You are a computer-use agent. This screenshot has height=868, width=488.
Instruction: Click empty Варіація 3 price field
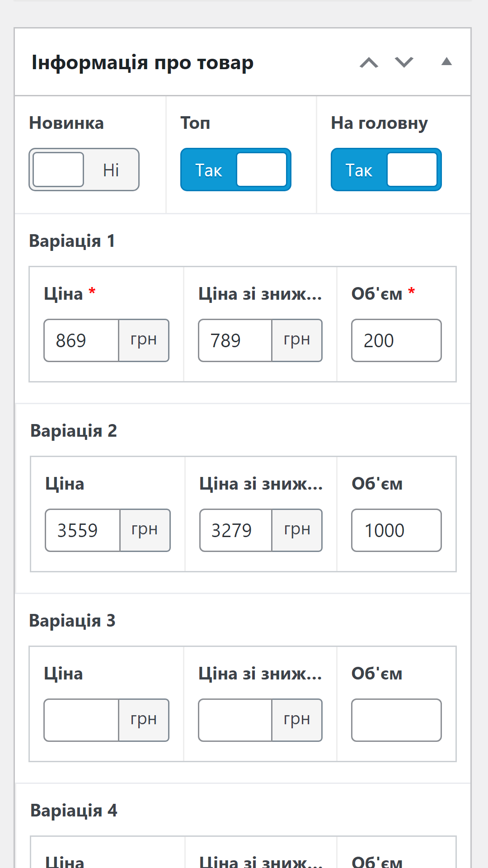(x=81, y=720)
